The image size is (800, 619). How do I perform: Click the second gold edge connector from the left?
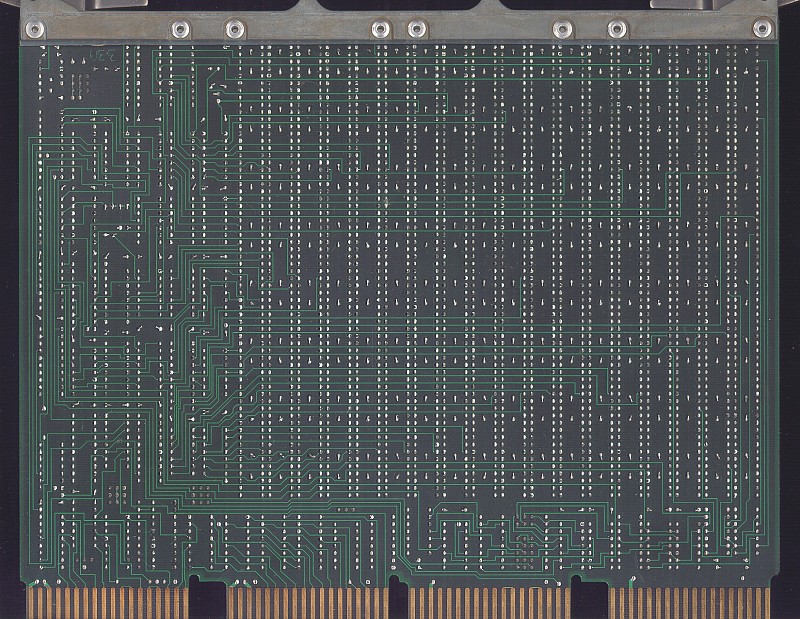[x=308, y=602]
